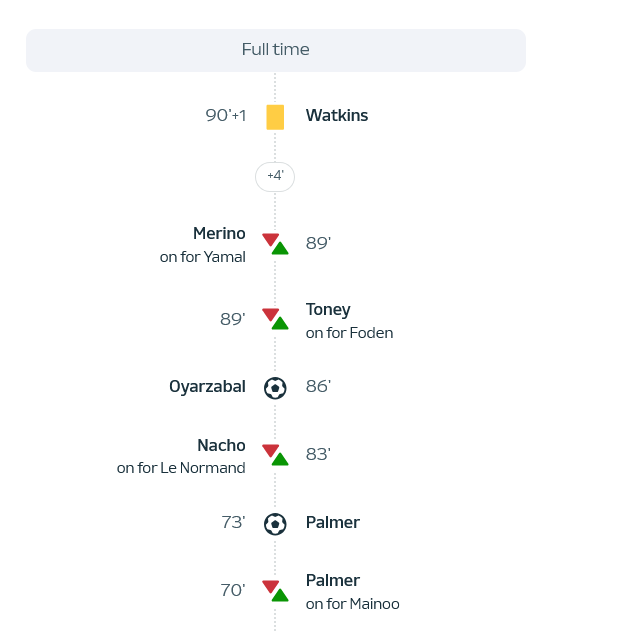This screenshot has width=617, height=632.
Task: Click the 'on for Yamal' text
Action: (203, 257)
